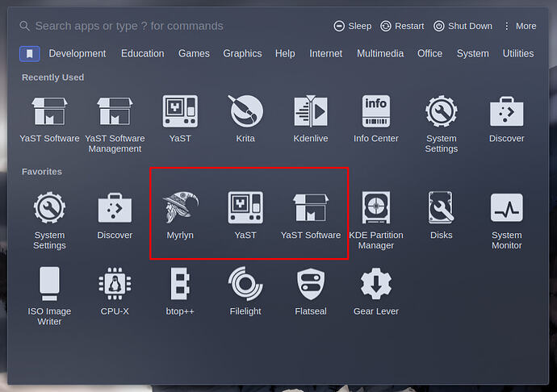The width and height of the screenshot is (557, 392).
Task: Switch to the Graphics category
Action: 242,53
